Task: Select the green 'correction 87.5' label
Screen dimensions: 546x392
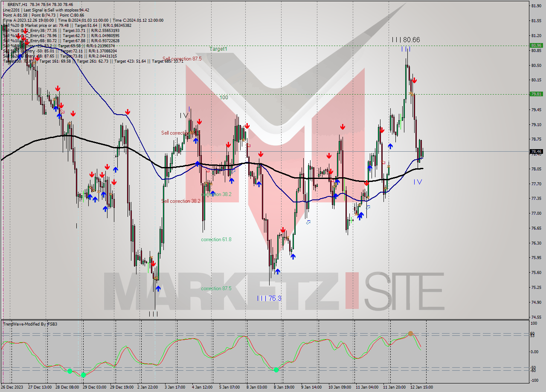Action: [x=216, y=288]
